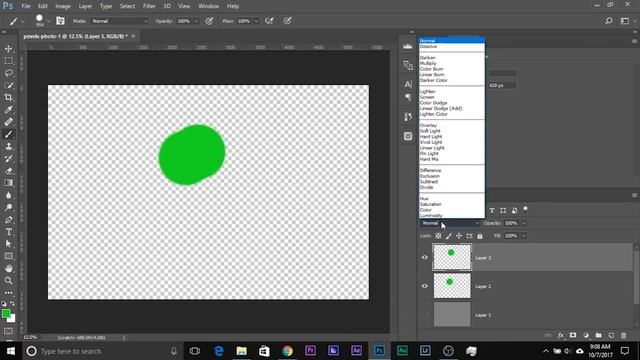This screenshot has height=360, width=640.
Task: Open brush Flow slider arrow
Action: tap(256, 21)
